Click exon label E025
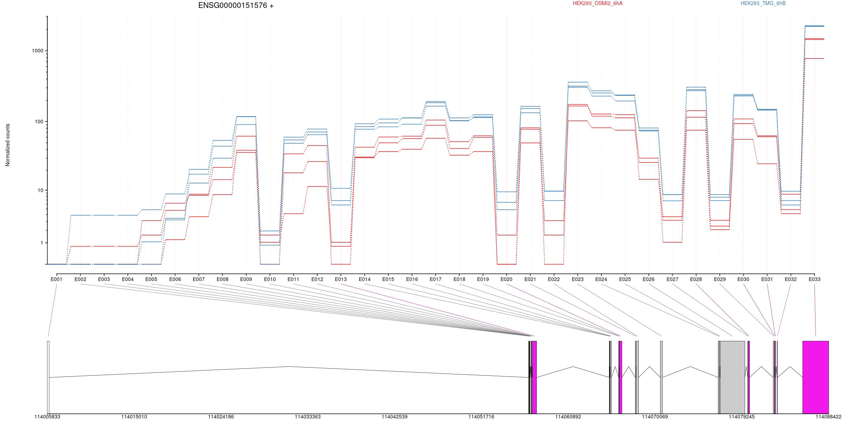The width and height of the screenshot is (868, 434). [x=625, y=279]
